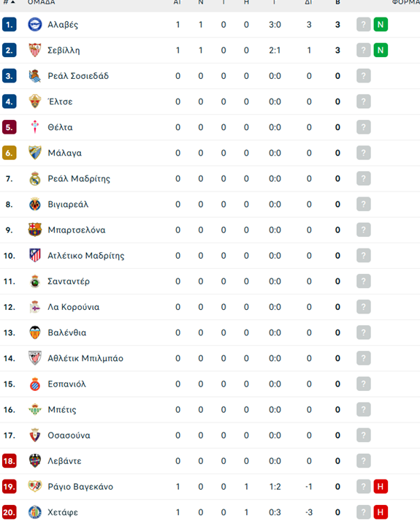Click the Sevilla club crest icon

pos(35,50)
